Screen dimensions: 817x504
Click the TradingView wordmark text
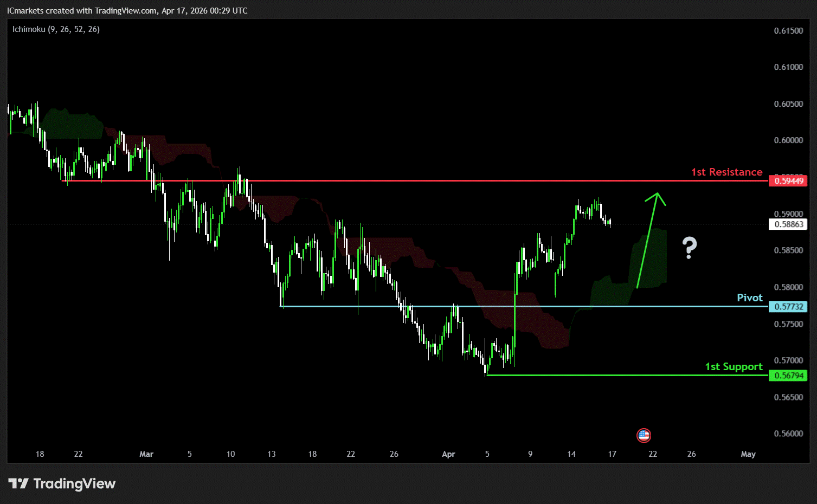(74, 483)
